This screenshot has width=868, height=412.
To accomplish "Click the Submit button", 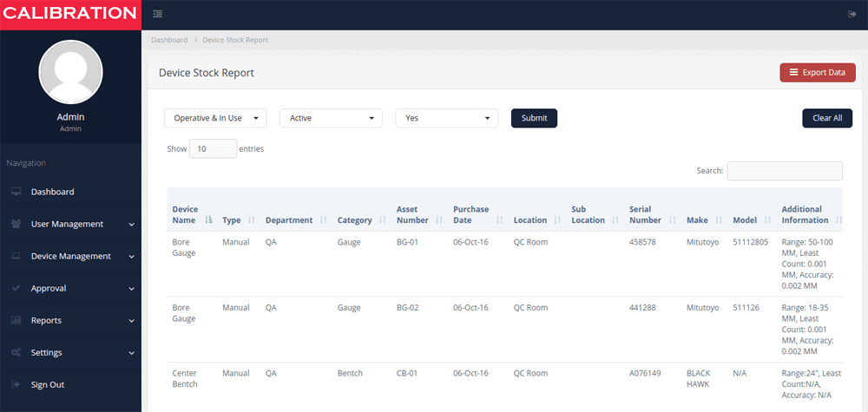I will point(534,118).
